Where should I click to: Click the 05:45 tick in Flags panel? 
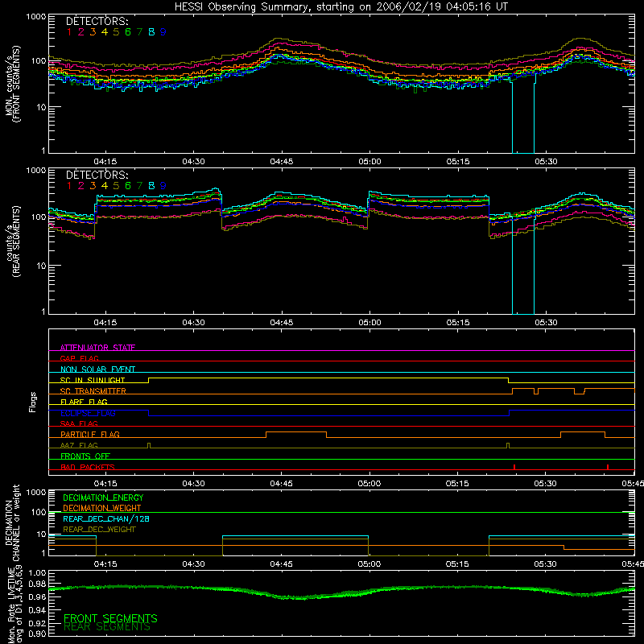[x=633, y=484]
